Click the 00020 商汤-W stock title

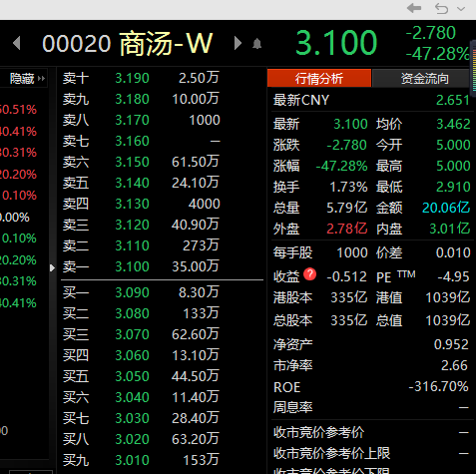tap(128, 43)
